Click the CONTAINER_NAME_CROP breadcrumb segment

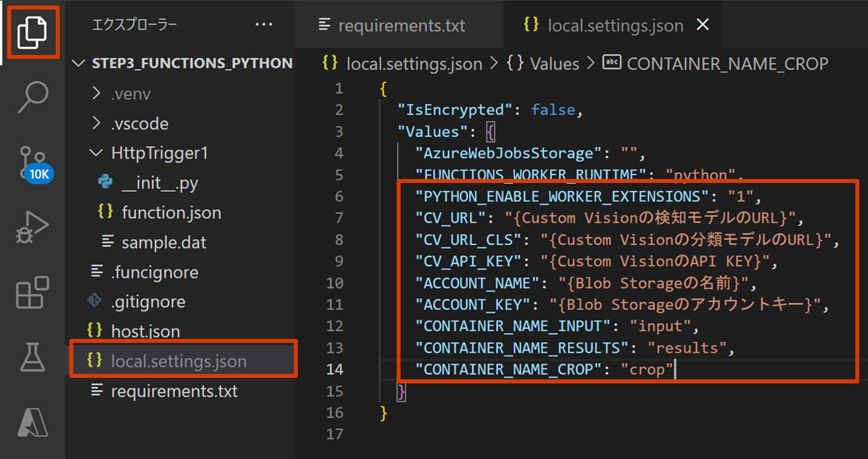click(727, 64)
